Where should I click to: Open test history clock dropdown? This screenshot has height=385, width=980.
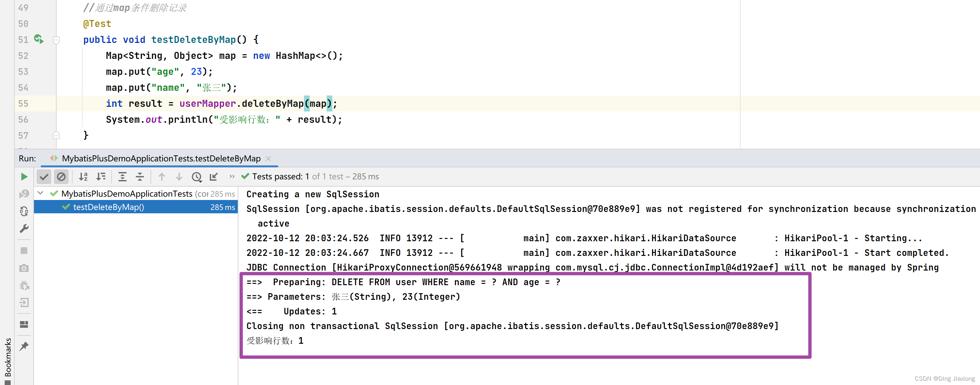pyautogui.click(x=196, y=177)
